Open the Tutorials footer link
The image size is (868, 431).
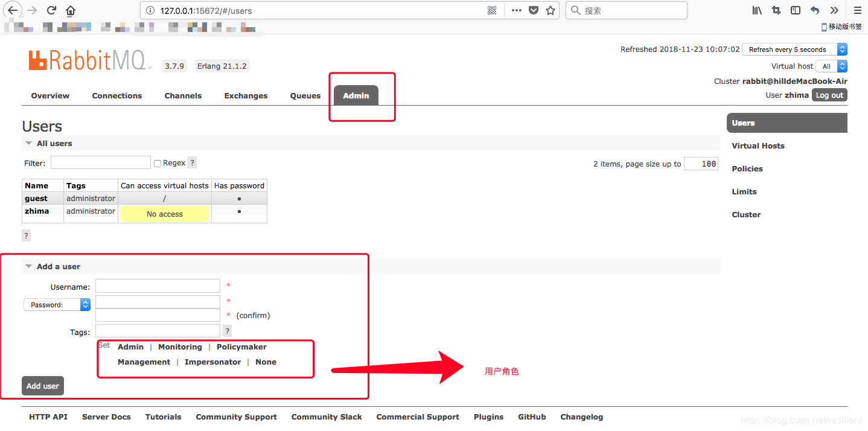pos(163,417)
